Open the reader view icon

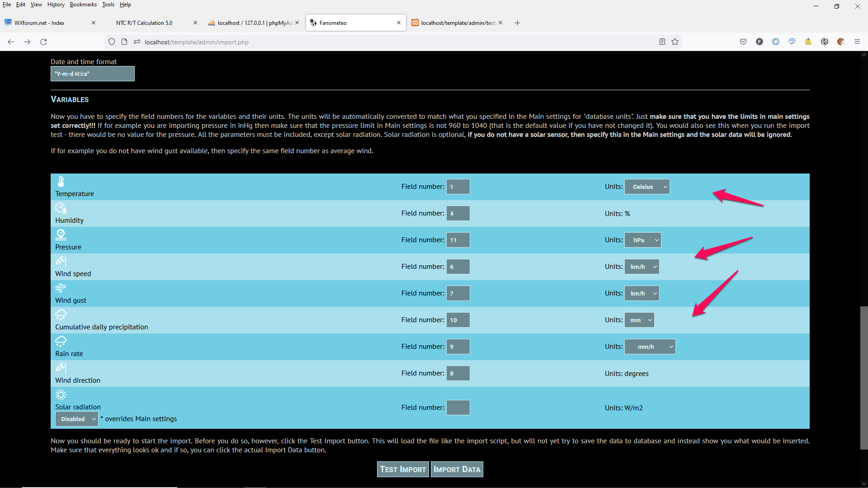point(662,42)
